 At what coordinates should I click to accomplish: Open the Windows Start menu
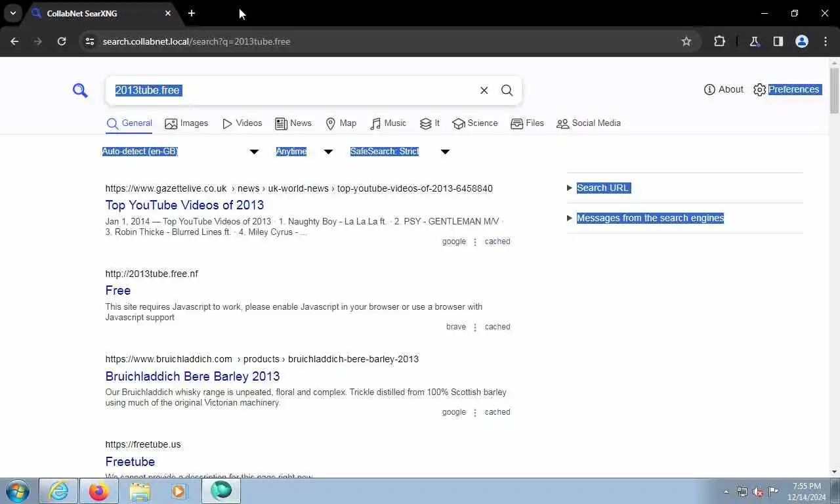click(18, 491)
